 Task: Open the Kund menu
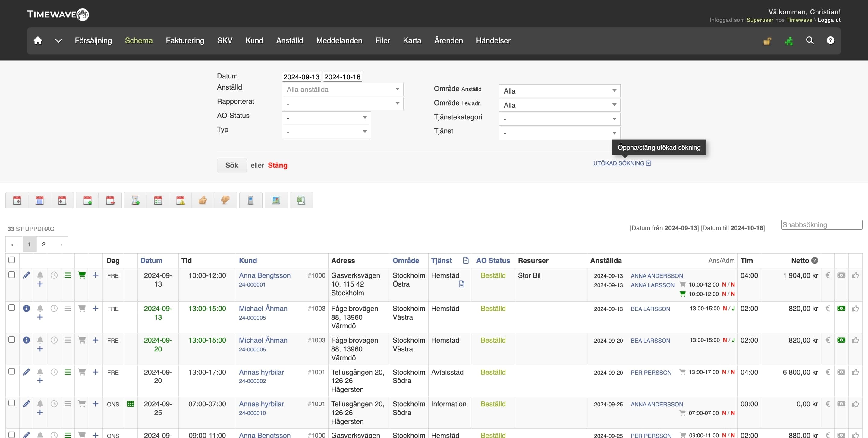(254, 40)
